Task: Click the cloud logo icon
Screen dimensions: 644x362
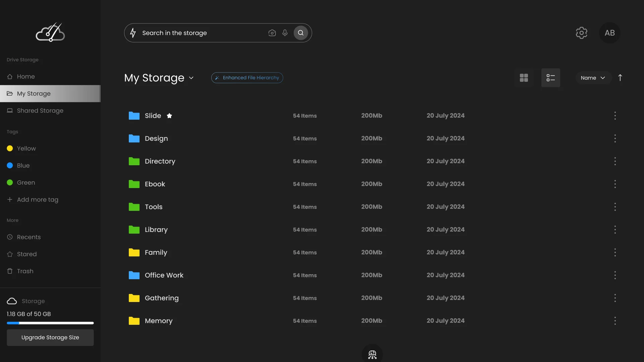Action: (x=50, y=32)
